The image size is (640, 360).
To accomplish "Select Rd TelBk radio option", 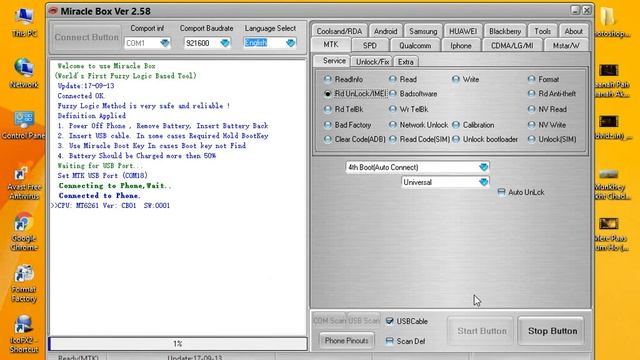I will (x=327, y=109).
